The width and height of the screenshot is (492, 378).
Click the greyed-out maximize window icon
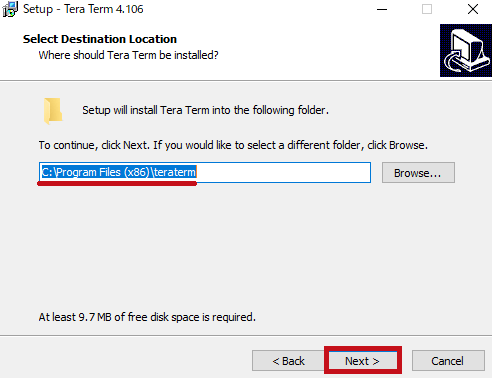point(427,9)
